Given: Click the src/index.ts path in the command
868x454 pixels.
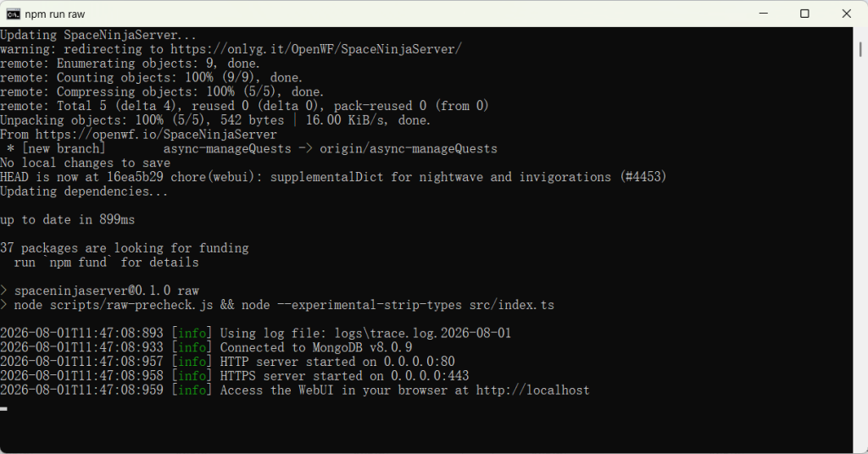Looking at the screenshot, I should (511, 305).
